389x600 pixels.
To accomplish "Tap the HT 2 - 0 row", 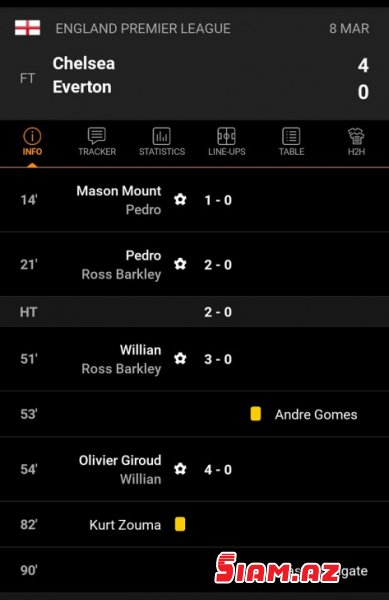I will tap(194, 312).
